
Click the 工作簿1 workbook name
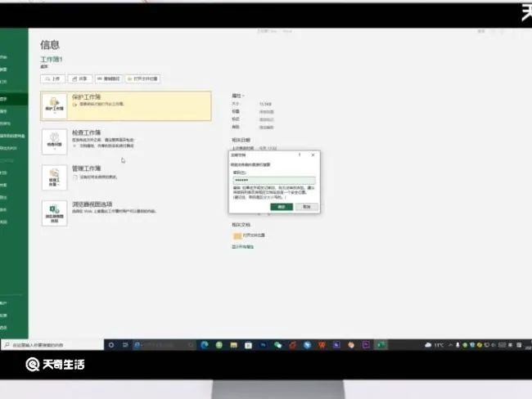[52, 60]
